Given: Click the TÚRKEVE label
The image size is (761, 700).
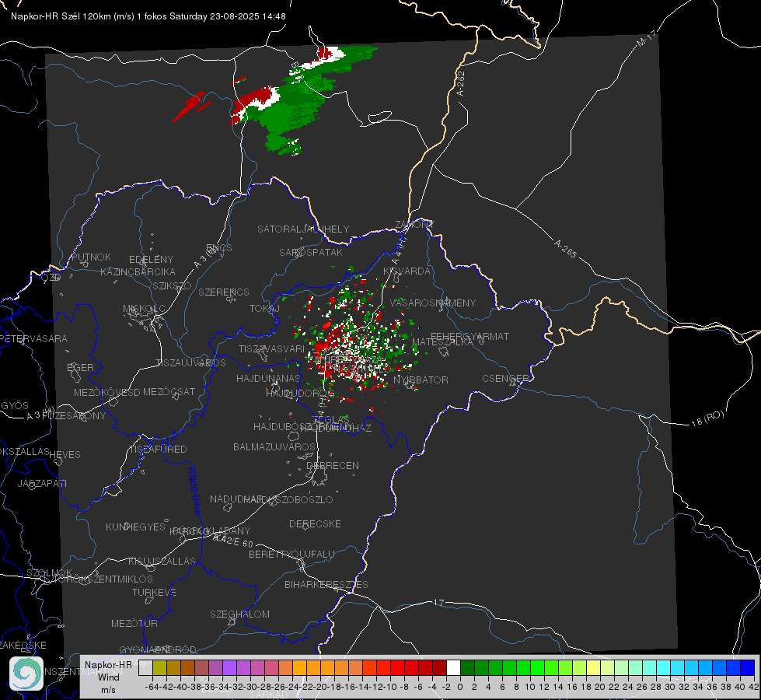Looking at the screenshot, I should click(x=154, y=592).
